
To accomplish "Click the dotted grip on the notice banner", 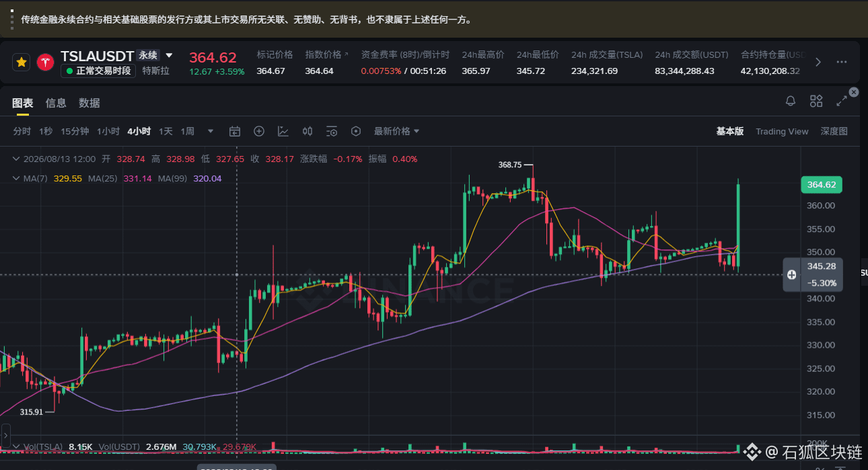I will (x=11, y=21).
